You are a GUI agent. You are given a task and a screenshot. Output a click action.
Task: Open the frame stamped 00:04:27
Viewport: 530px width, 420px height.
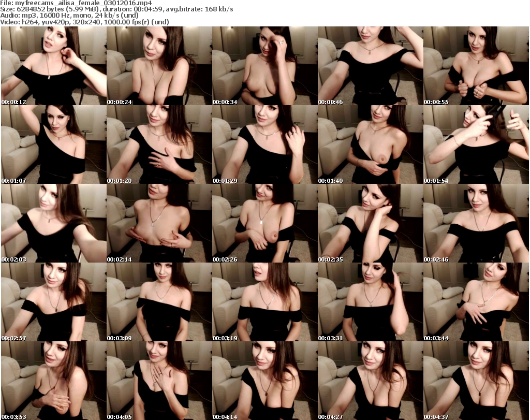371,381
